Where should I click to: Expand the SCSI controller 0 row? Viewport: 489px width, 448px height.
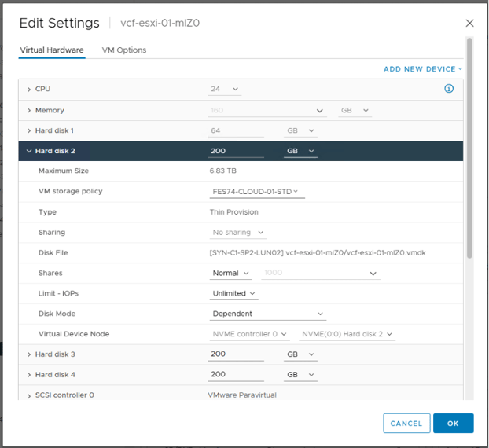28,395
